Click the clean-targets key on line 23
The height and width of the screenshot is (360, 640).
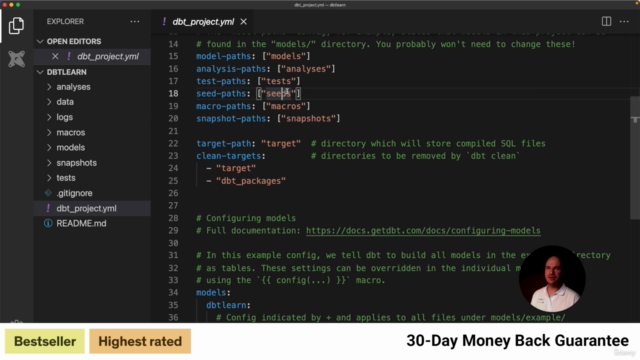(x=229, y=156)
